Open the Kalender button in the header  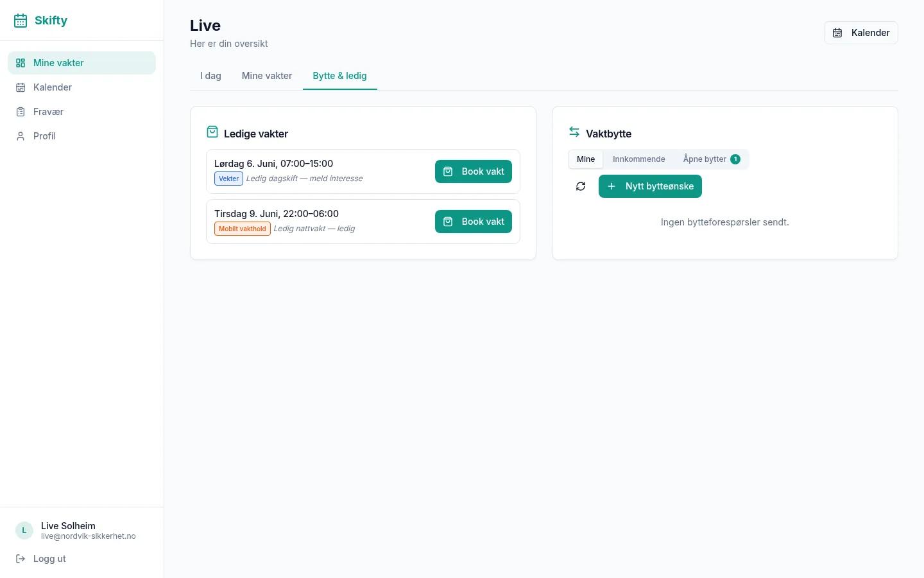pyautogui.click(x=861, y=33)
